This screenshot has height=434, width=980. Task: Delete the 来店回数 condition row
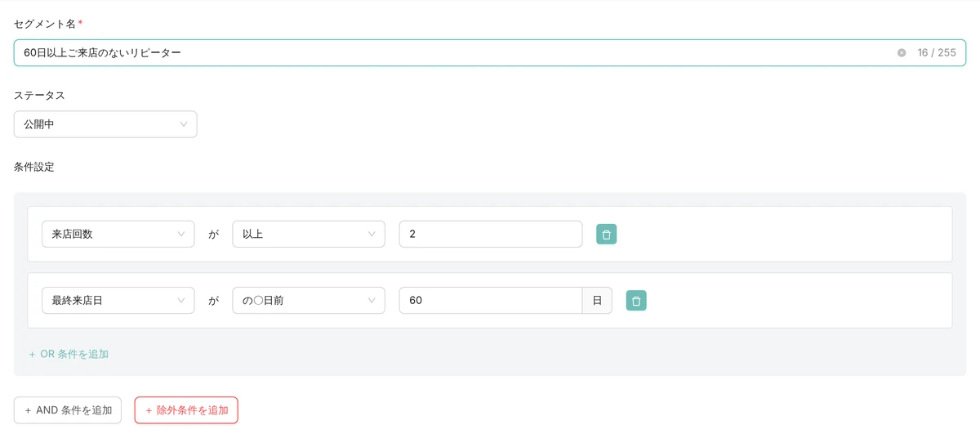click(x=606, y=235)
